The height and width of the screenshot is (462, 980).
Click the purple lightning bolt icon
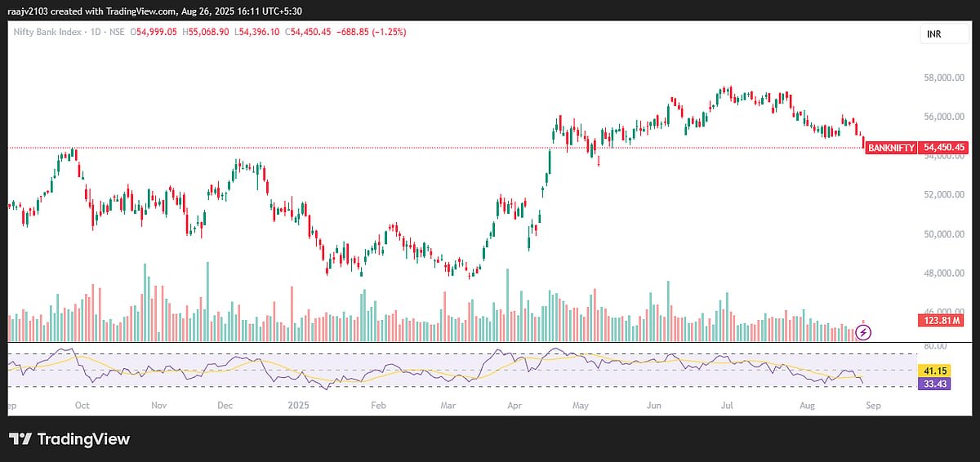(x=865, y=332)
